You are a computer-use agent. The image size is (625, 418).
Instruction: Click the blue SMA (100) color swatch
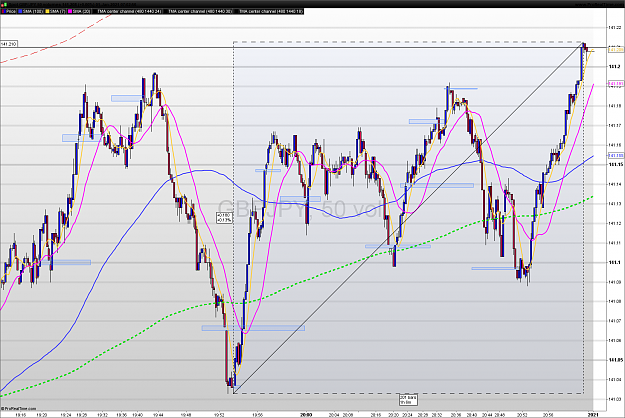(x=20, y=11)
